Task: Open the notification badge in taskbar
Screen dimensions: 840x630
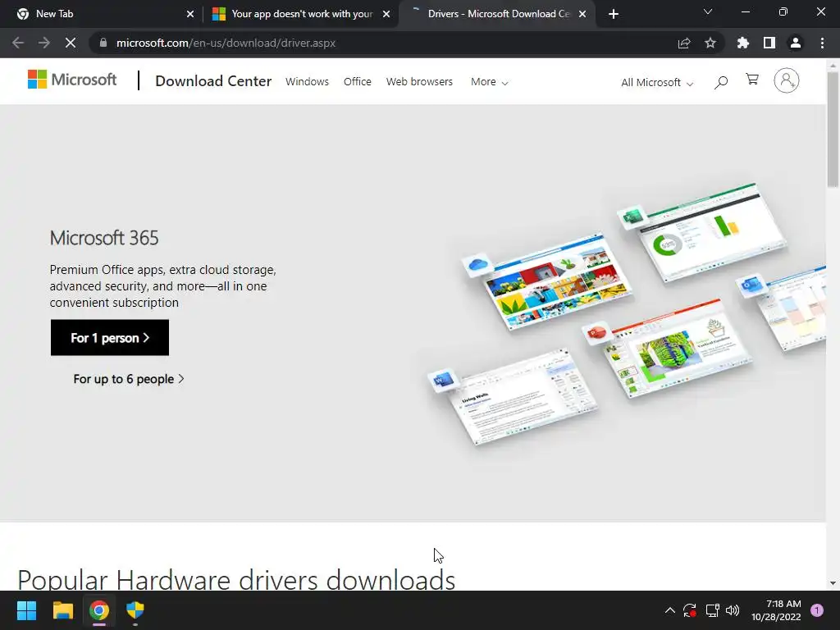Action: [x=817, y=610]
